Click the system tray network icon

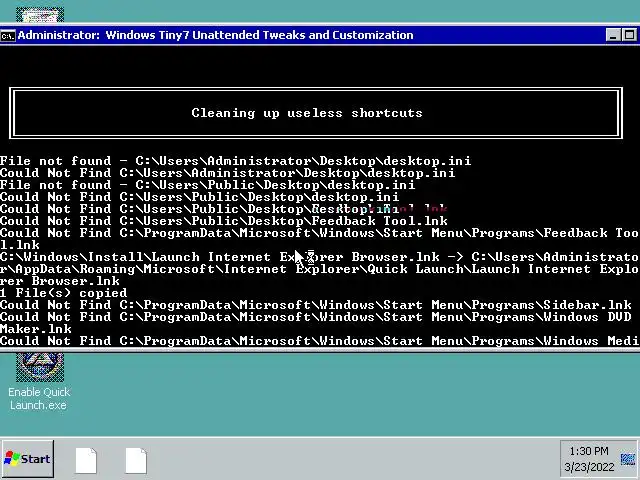[628, 459]
